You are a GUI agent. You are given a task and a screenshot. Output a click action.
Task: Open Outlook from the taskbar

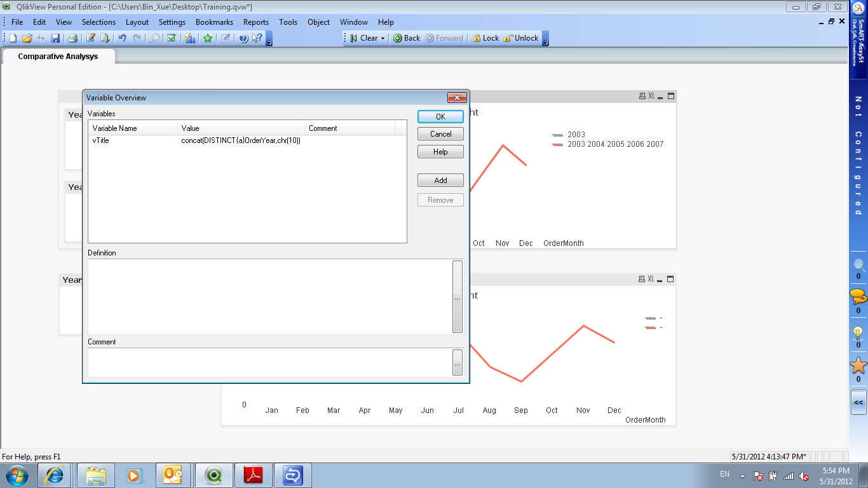click(173, 475)
